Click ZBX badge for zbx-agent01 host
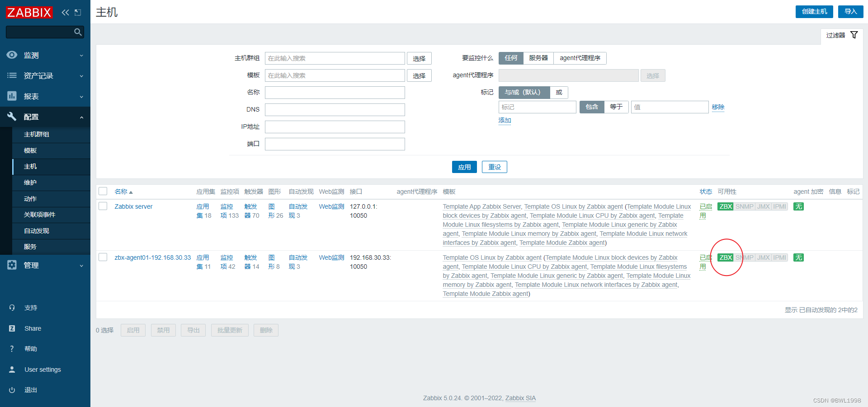 coord(726,257)
